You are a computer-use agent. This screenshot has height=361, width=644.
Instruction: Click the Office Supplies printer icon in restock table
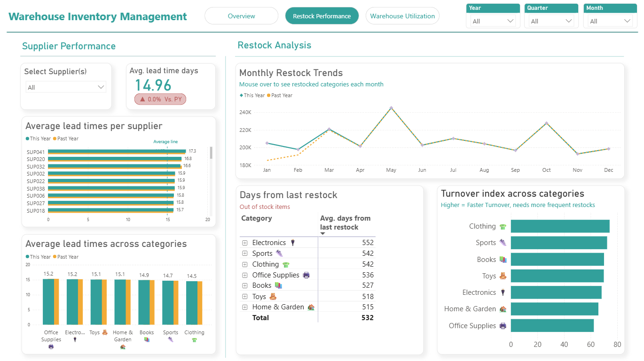click(x=306, y=275)
